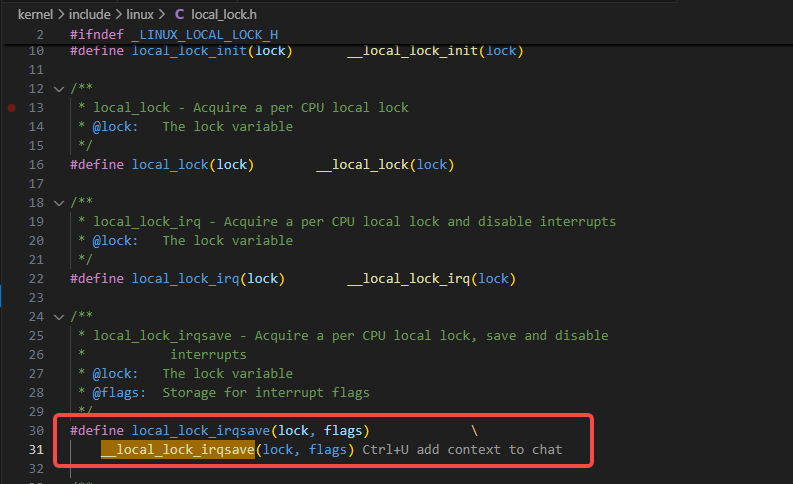Click __local_lock call on line 16
Viewport: 793px width, 484px height.
tap(362, 165)
